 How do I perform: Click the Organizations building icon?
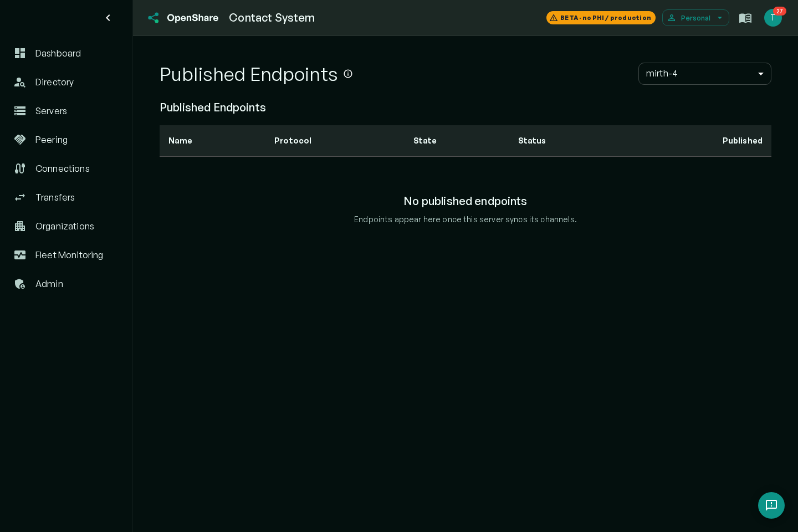pos(20,226)
